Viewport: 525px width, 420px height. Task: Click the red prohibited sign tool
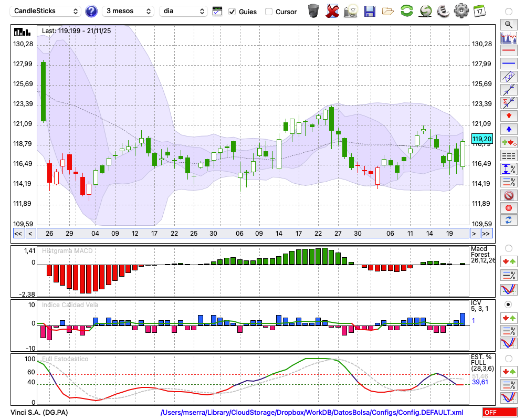(509, 195)
